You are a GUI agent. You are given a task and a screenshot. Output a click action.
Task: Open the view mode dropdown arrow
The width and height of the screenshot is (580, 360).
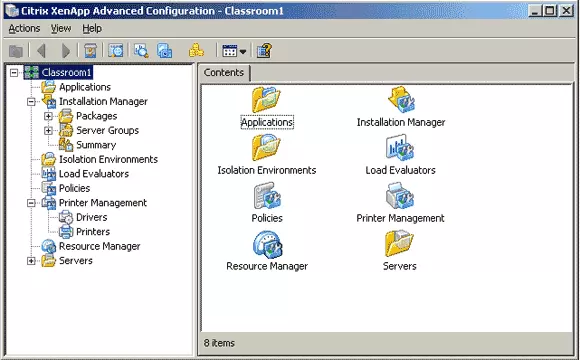(243, 51)
